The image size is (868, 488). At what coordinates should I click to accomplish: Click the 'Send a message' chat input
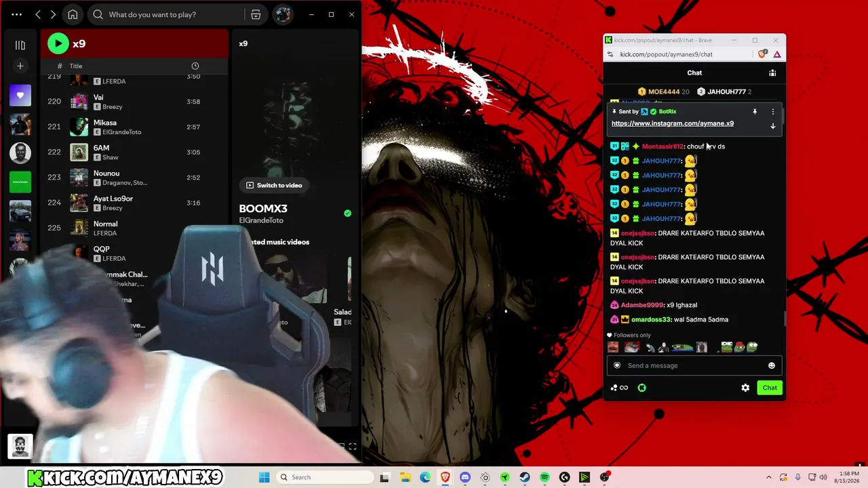694,365
